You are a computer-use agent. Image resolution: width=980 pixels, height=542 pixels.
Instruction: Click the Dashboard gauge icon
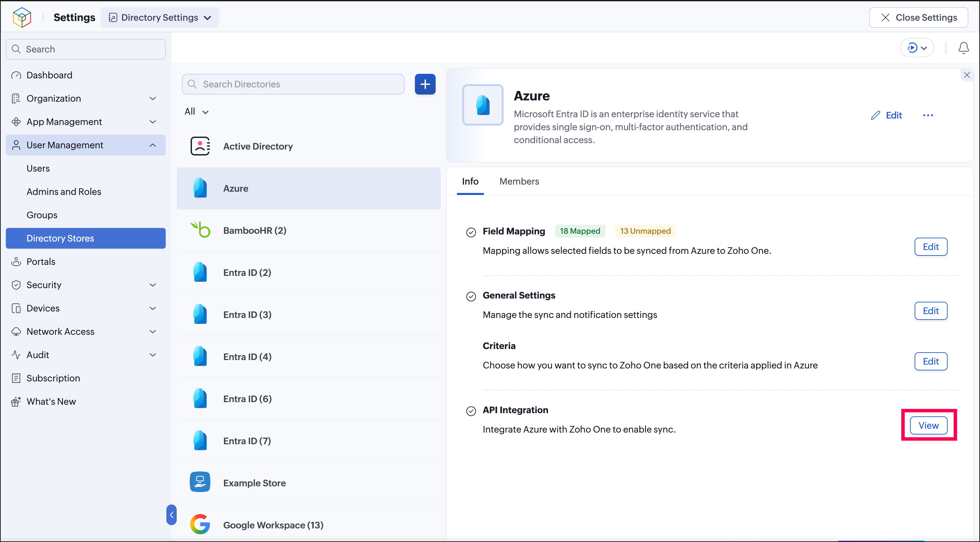(x=17, y=75)
